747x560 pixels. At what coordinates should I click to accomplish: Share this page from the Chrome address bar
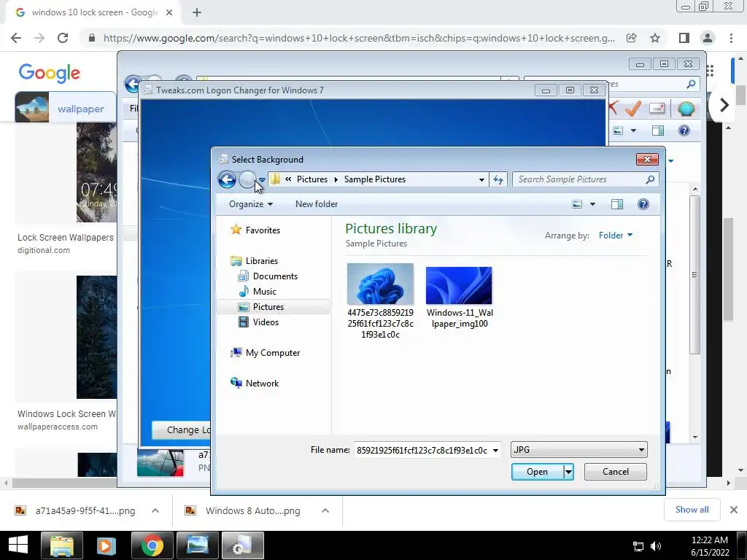tap(632, 38)
